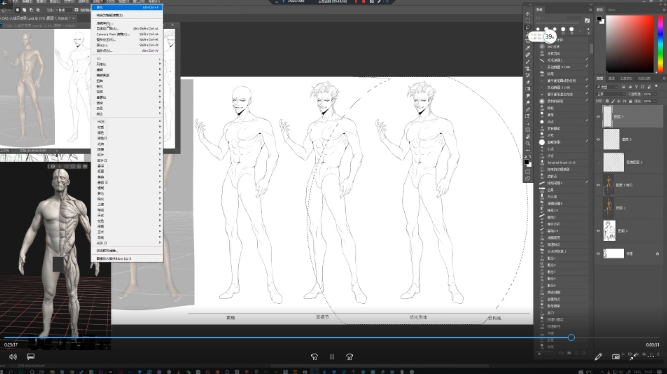This screenshot has height=374, width=667.
Task: Select the Lasso tool
Action: coord(528,27)
